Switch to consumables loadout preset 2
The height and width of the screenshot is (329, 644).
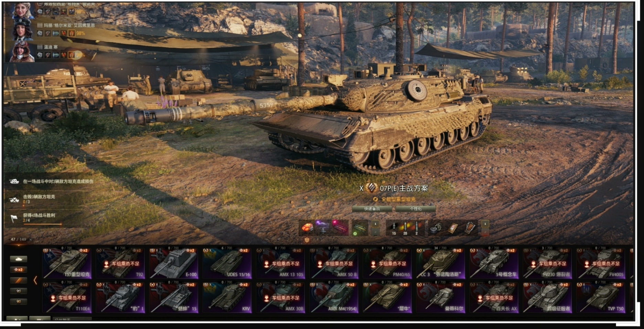pos(485,233)
